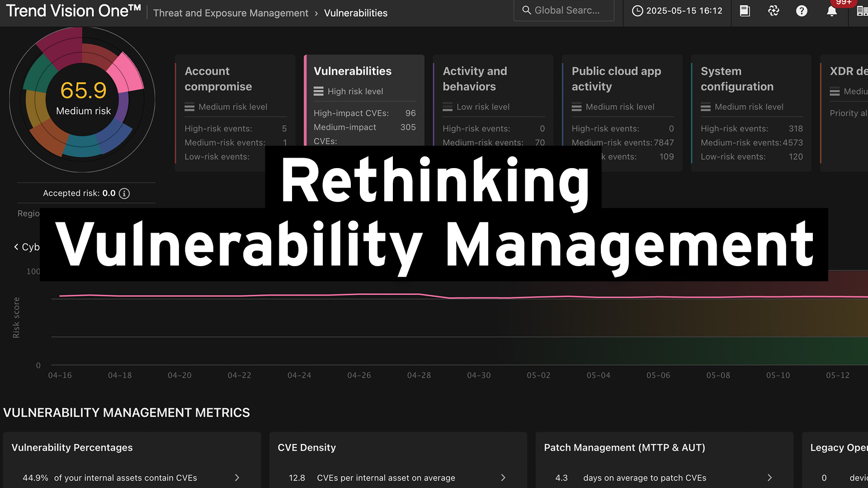868x488 pixels.
Task: Click Account compromise High-risk events 5
Action: click(284, 128)
